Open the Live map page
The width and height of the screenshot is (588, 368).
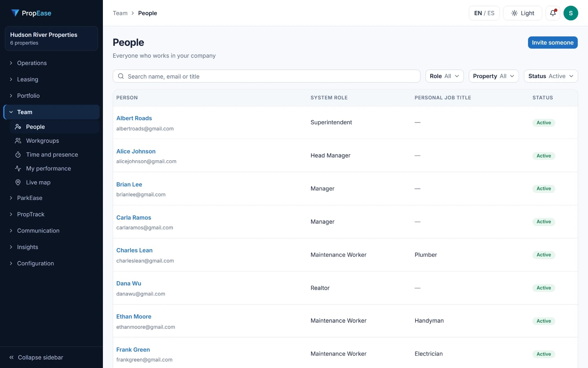coord(54,182)
